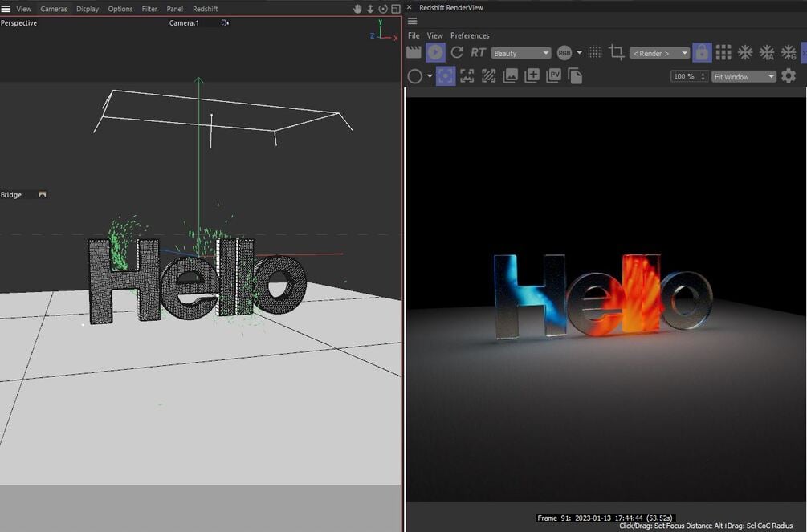Screen dimensions: 807x532
Task: Click the Perspective viewport label
Action: [18, 22]
